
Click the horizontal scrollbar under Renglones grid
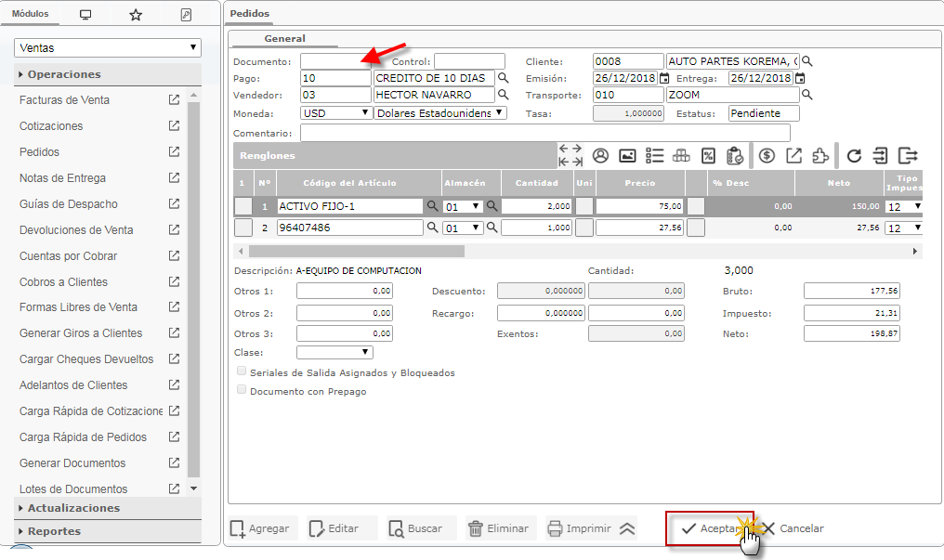coord(357,251)
